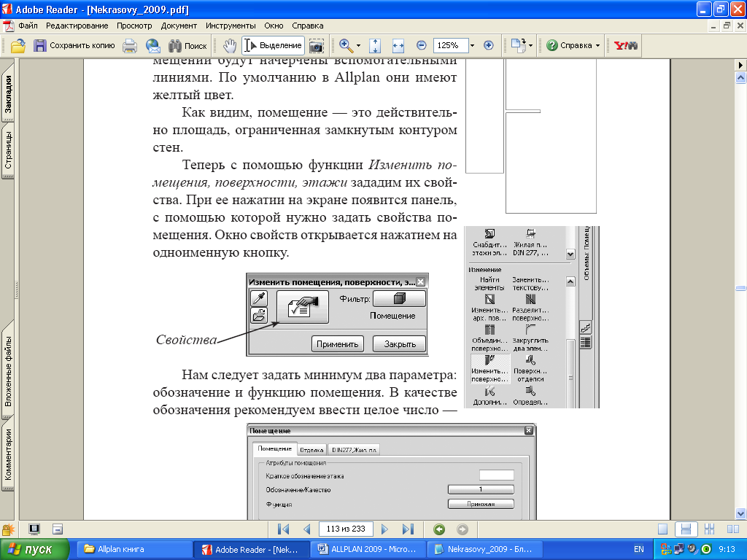The height and width of the screenshot is (560, 747).
Task: Open the Справка toolbar dropdown arrow
Action: pos(597,46)
